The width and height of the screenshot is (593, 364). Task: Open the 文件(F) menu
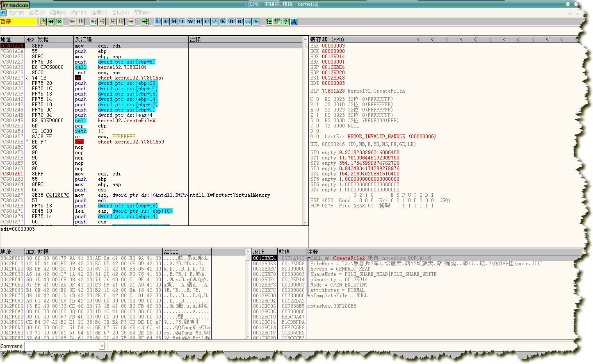point(16,13)
